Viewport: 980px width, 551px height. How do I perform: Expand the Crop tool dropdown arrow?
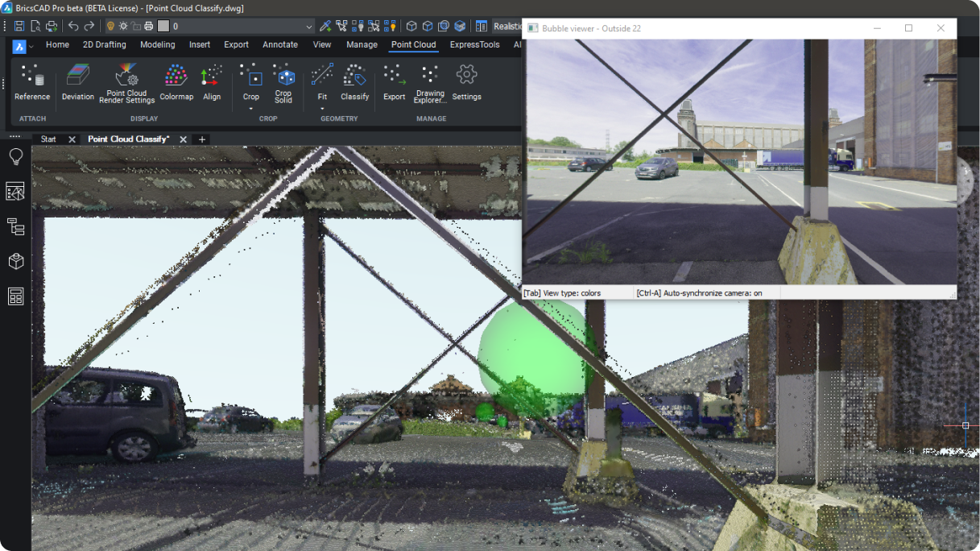(x=251, y=109)
